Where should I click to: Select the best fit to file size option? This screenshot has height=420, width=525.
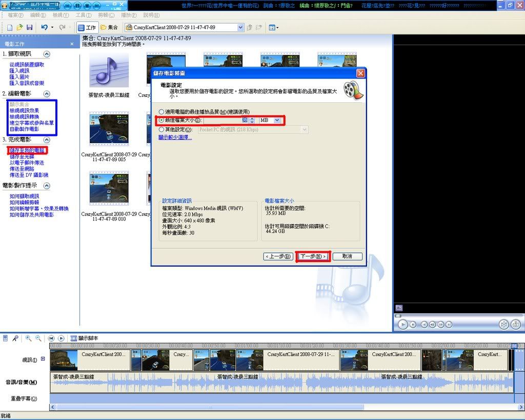(162, 120)
